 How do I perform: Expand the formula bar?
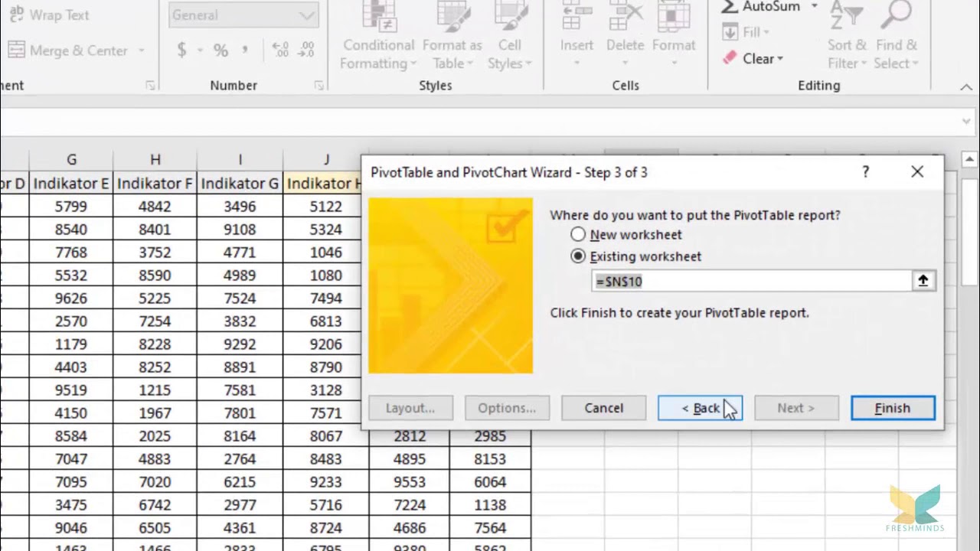tap(967, 121)
